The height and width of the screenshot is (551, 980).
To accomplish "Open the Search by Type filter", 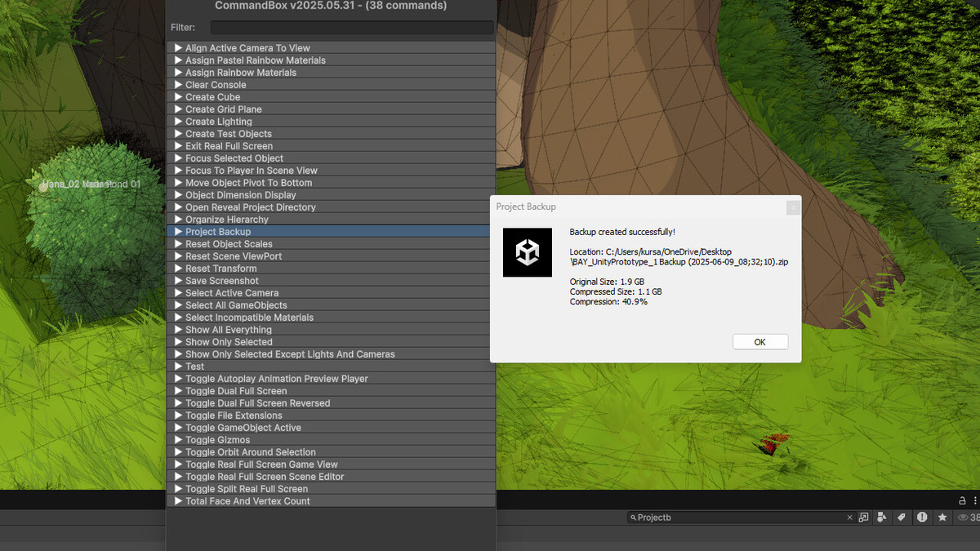I will click(x=882, y=518).
